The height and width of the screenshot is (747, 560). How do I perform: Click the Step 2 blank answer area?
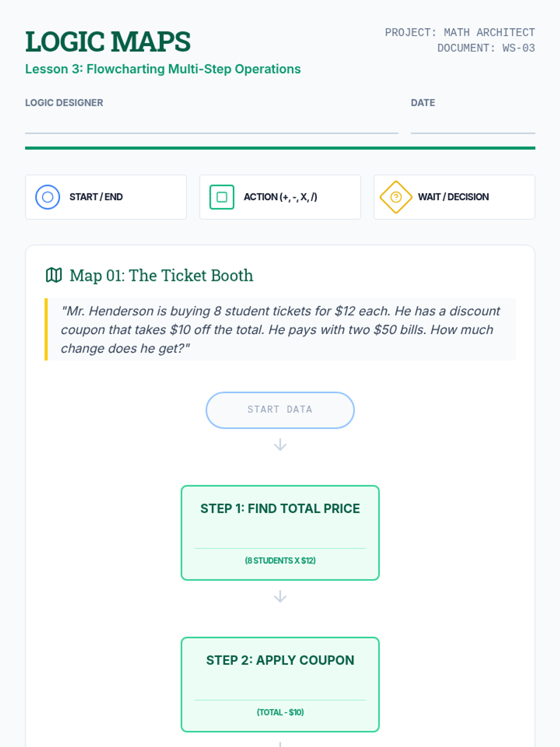tap(280, 685)
